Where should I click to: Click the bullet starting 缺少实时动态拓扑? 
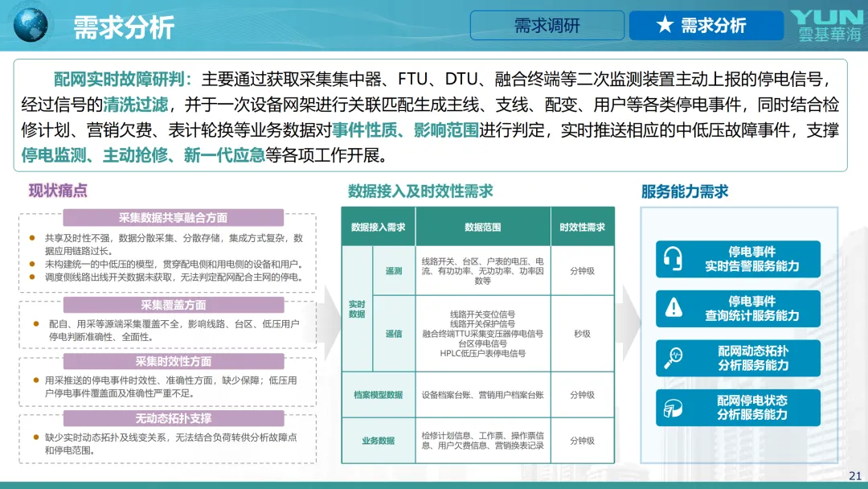170,444
